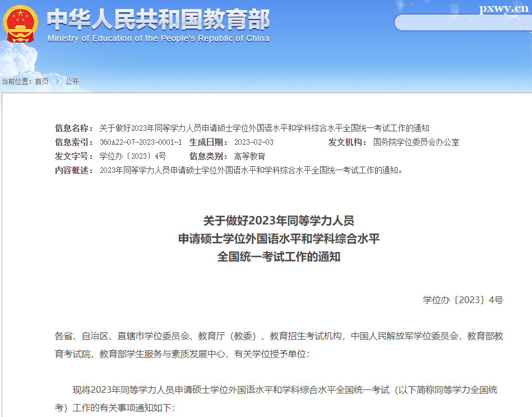Image resolution: width=532 pixels, height=417 pixels.
Task: Select the 信息索引 label
Action: (74, 142)
